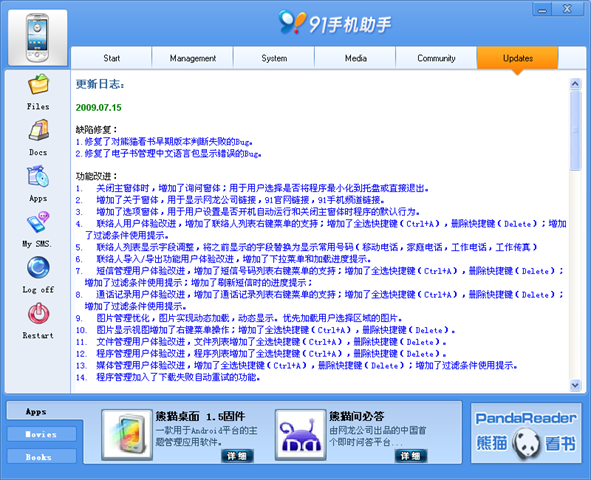Click the 2009.07.15 date heading
Image resolution: width=591 pixels, height=480 pixels.
point(98,108)
